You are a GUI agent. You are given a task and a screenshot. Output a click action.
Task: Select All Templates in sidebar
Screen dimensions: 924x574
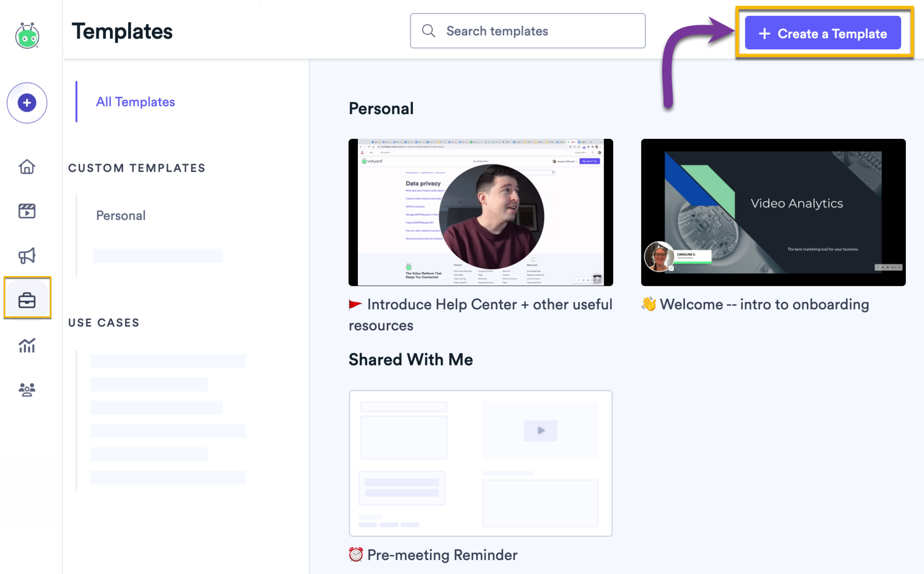135,102
